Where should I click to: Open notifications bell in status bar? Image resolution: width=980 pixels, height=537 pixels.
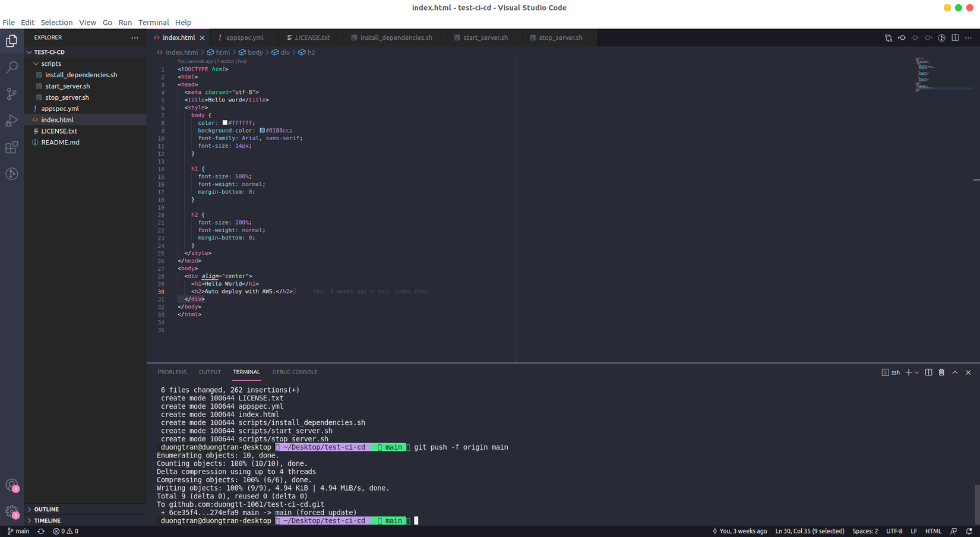(969, 532)
